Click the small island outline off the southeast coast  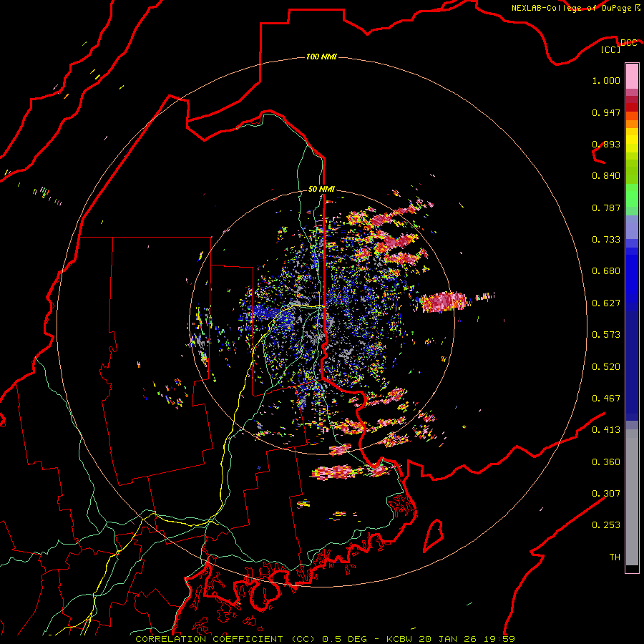click(x=434, y=535)
